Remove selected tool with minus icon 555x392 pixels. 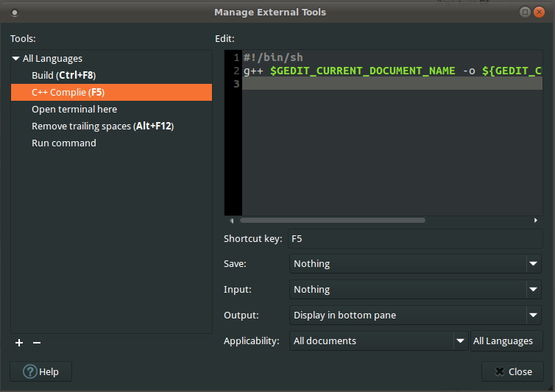[x=37, y=343]
